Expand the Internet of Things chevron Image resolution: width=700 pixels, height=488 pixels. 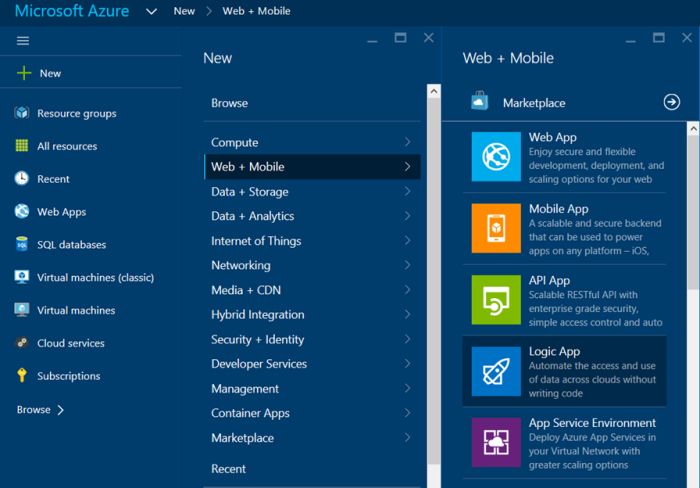[407, 240]
